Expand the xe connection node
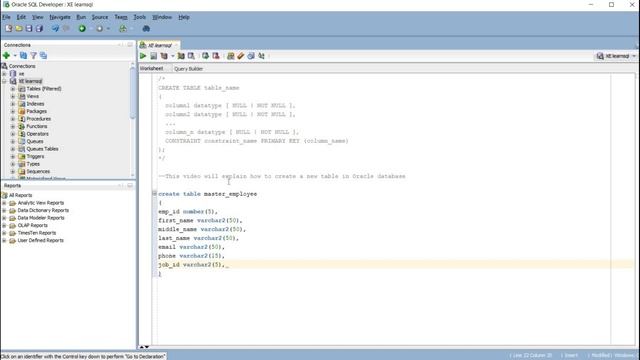Image resolution: width=640 pixels, height=360 pixels. pyautogui.click(x=4, y=73)
